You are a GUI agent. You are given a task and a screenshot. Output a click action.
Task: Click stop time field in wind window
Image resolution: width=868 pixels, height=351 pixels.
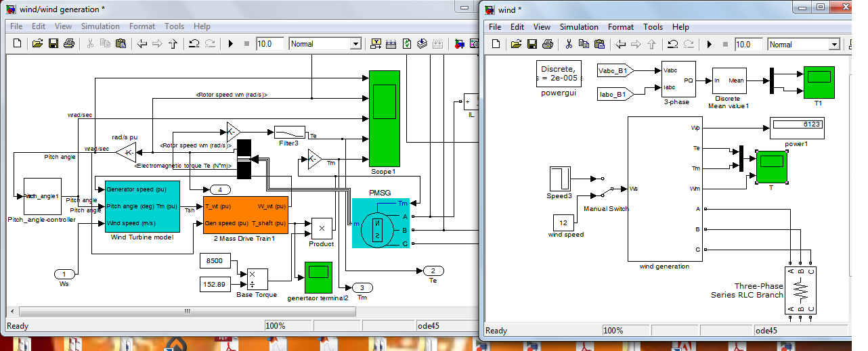[748, 45]
